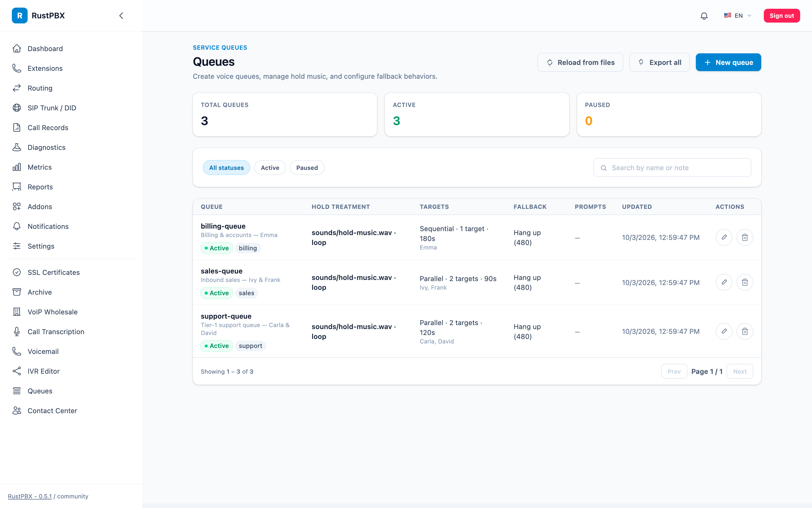This screenshot has width=812, height=508.
Task: Edit the billing-queue with pencil icon
Action: pos(724,238)
